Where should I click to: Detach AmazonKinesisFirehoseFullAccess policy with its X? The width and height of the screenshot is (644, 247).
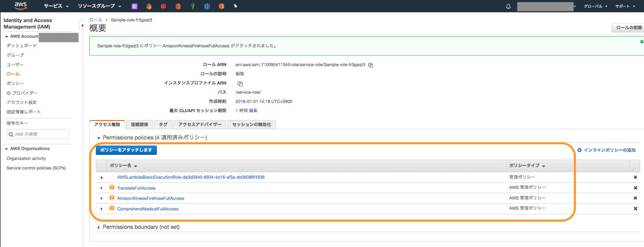[636, 199]
